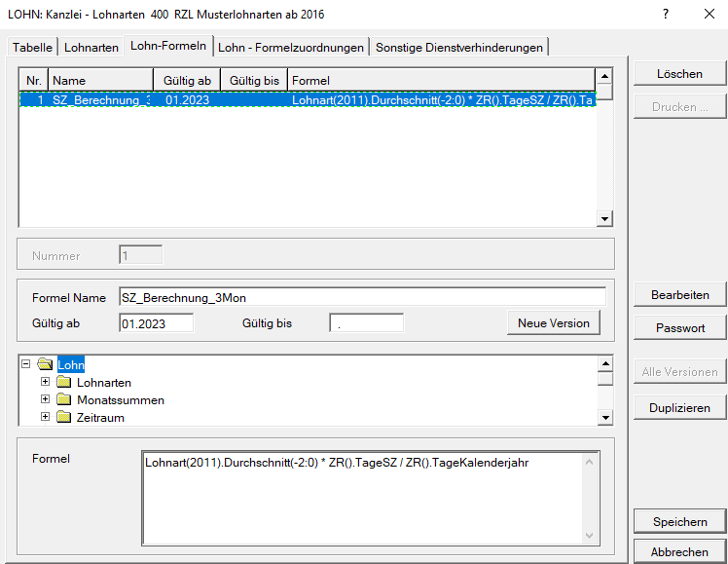Image resolution: width=728 pixels, height=564 pixels.
Task: Click Speichern to save the formula
Action: point(680,522)
